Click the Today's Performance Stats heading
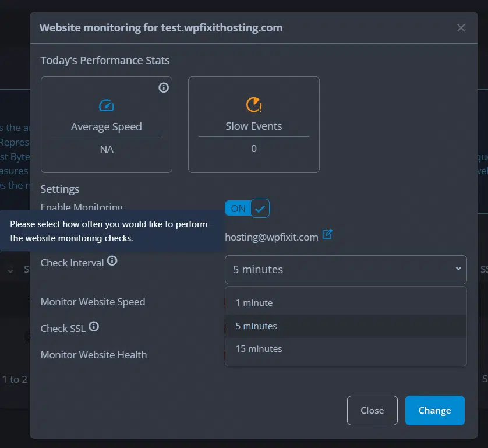 (105, 60)
